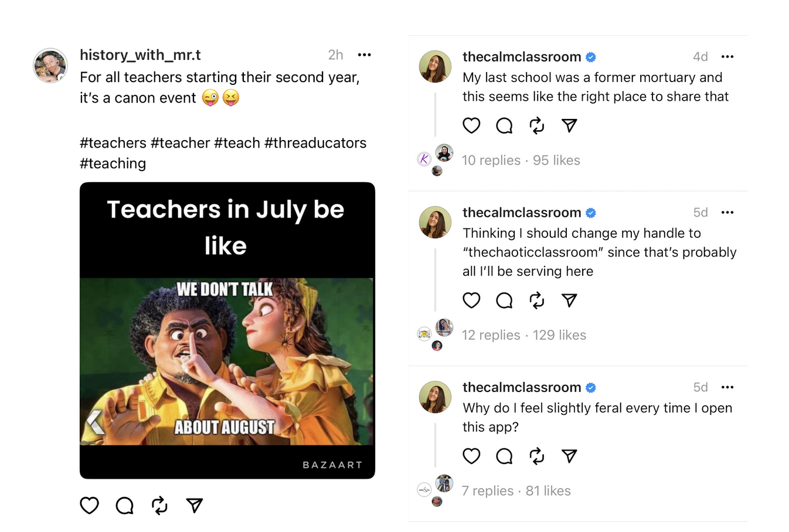Like the post by history_with_mr.t
The width and height of the screenshot is (789, 532).
coord(89,505)
